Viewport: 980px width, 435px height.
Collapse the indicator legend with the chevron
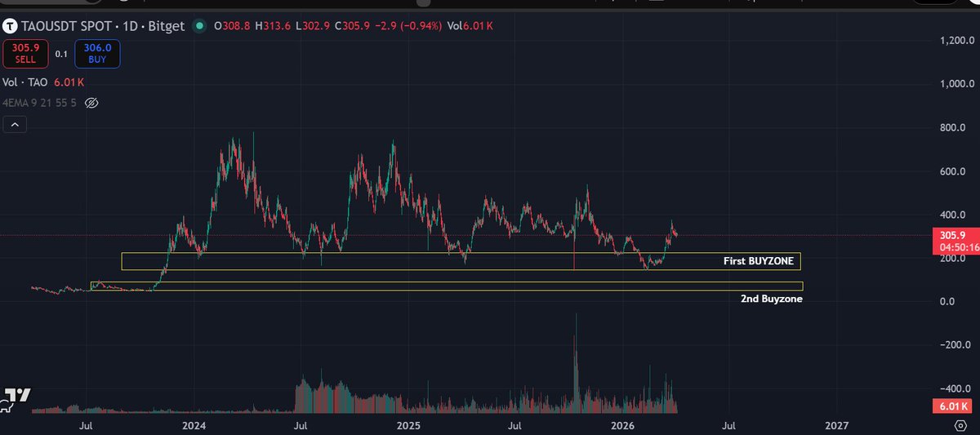click(x=15, y=125)
